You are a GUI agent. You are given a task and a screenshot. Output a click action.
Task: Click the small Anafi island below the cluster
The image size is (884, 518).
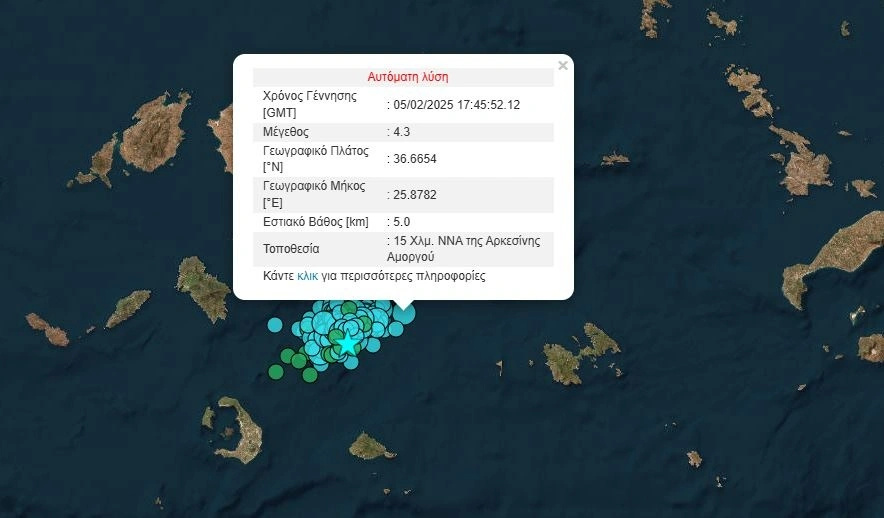click(x=371, y=447)
